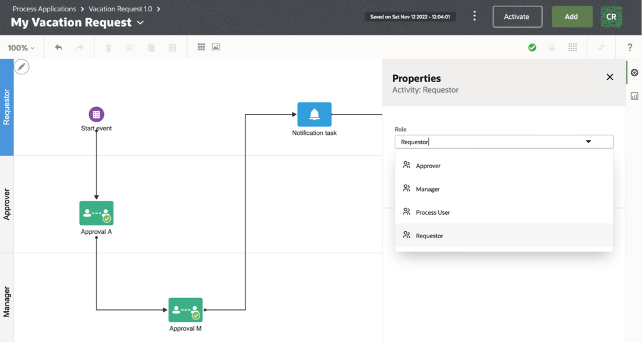Choose Approver from the role list

pos(428,166)
